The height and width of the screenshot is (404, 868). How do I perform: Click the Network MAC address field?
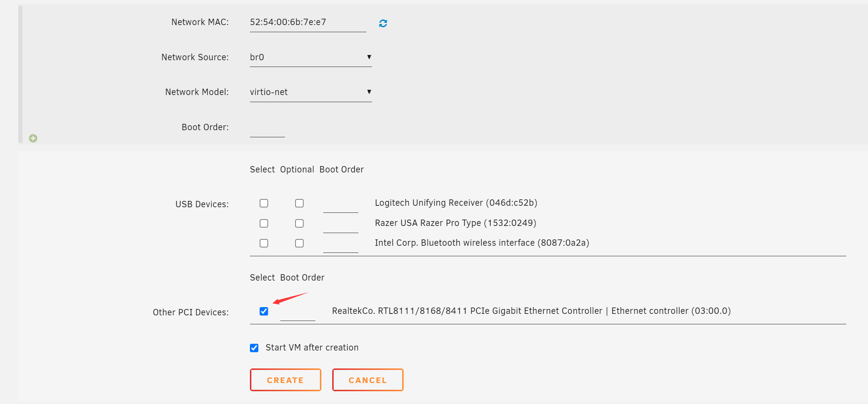308,22
